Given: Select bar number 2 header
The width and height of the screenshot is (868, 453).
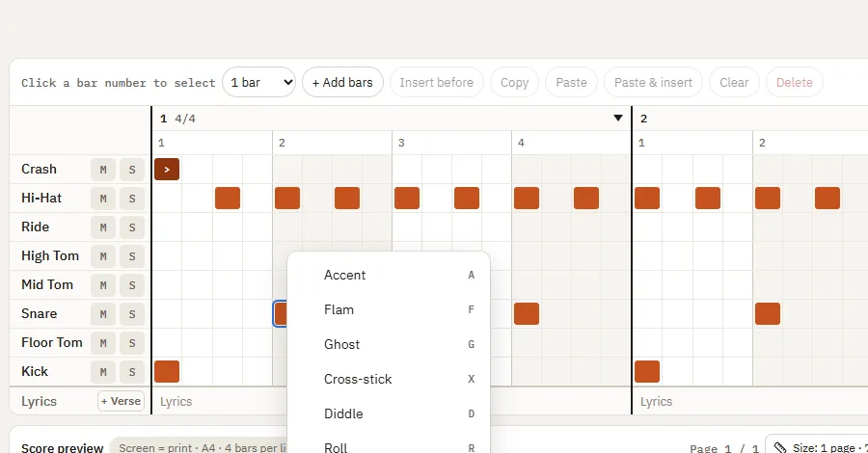Looking at the screenshot, I should tap(644, 119).
